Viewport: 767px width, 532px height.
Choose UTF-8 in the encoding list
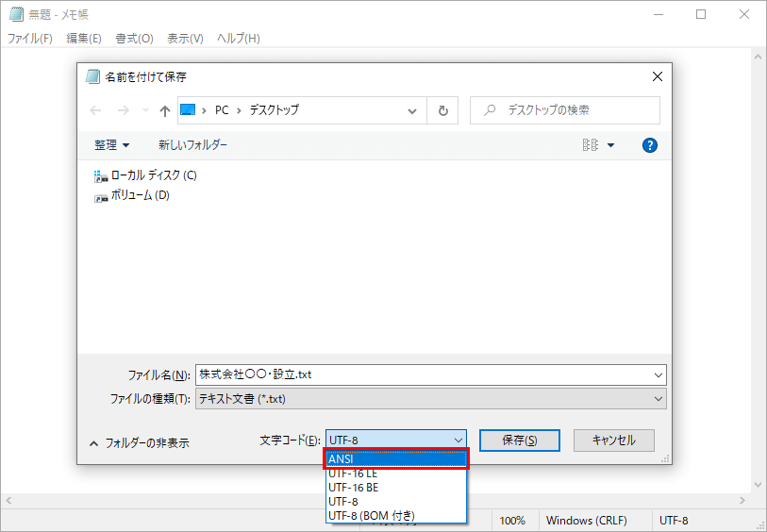(x=396, y=502)
